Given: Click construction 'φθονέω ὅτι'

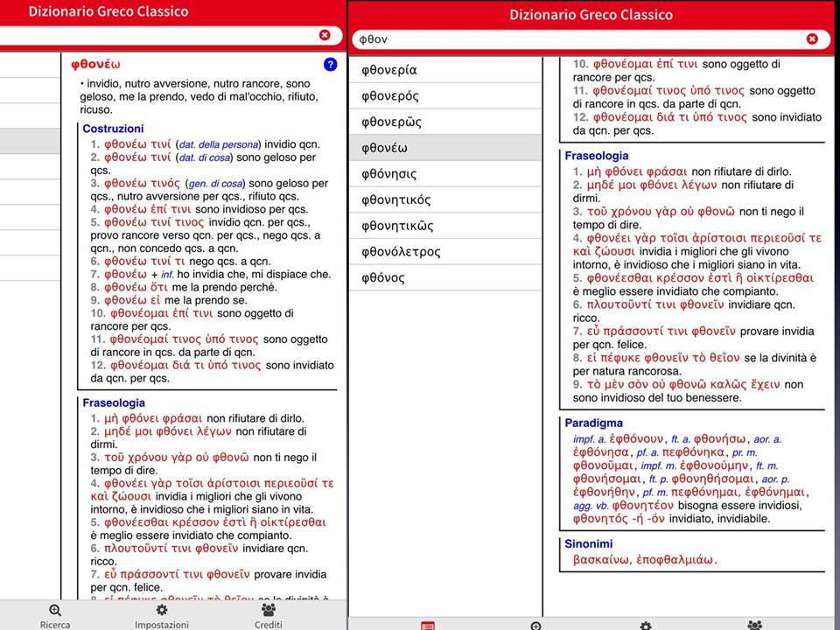Looking at the screenshot, I should pos(136,287).
